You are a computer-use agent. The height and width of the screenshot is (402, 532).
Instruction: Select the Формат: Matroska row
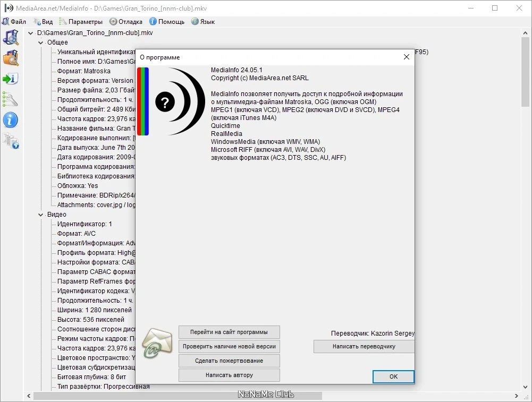(x=84, y=71)
